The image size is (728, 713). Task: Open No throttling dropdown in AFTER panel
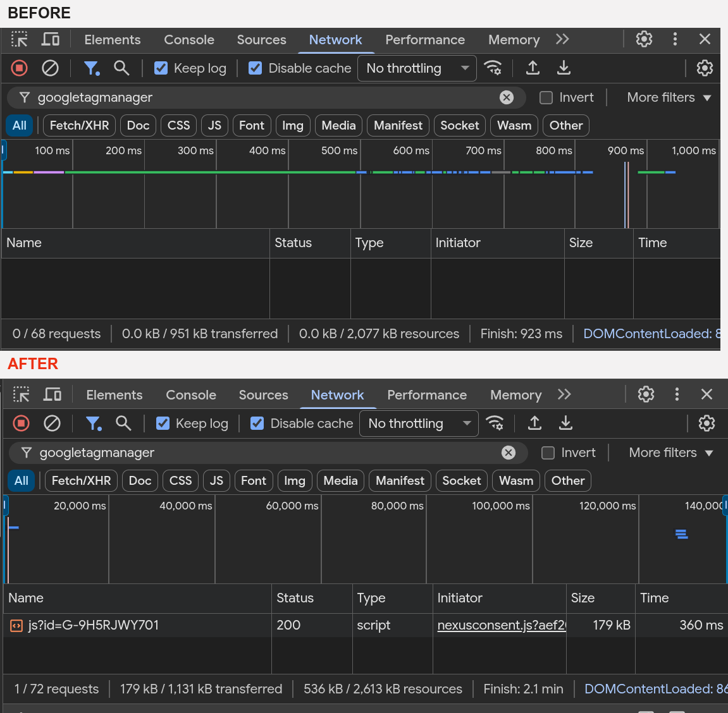[x=419, y=424]
